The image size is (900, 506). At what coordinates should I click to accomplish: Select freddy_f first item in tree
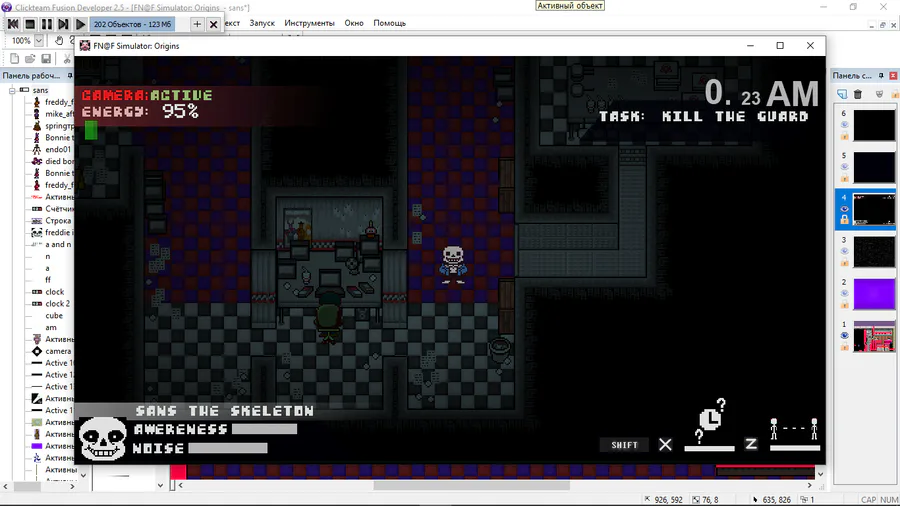52,102
